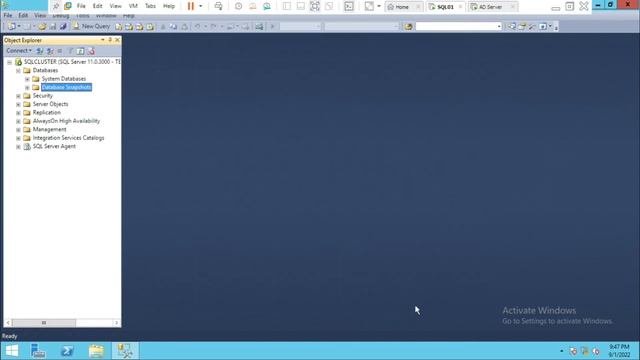
Task: Open Activity Monitor from Object Explorer toolbar
Action: pyautogui.click(x=91, y=51)
